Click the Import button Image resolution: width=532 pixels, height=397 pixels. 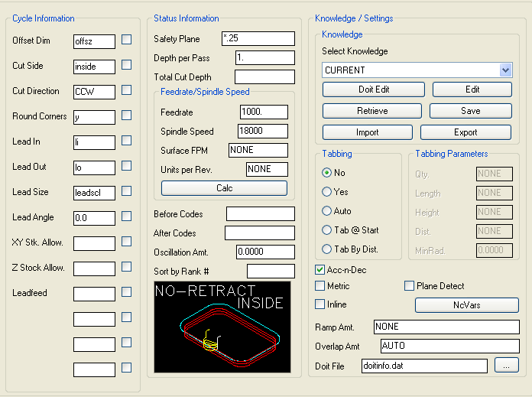point(368,132)
